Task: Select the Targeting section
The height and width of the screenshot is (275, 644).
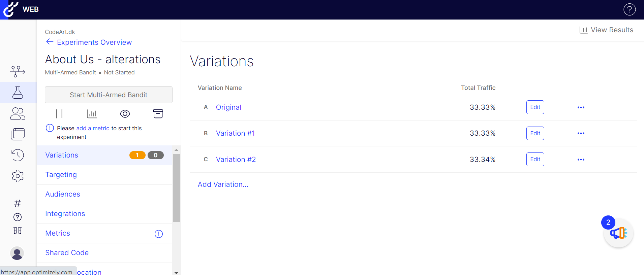Action: pyautogui.click(x=104, y=175)
